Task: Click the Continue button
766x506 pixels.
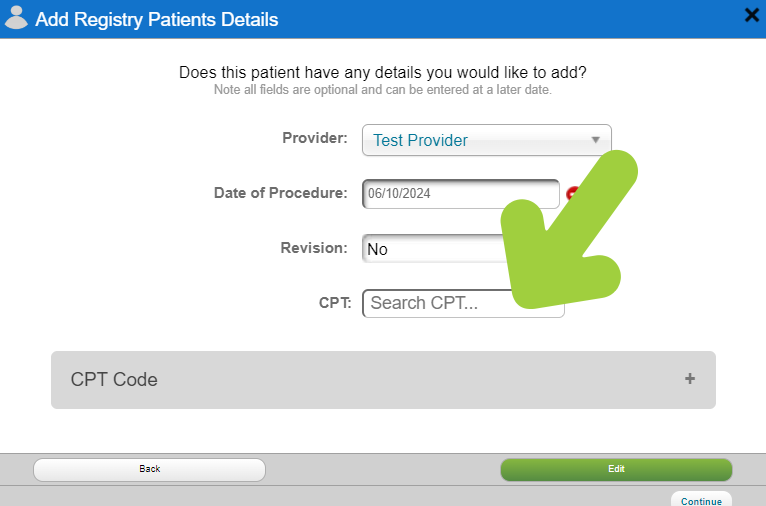Action: point(701,500)
